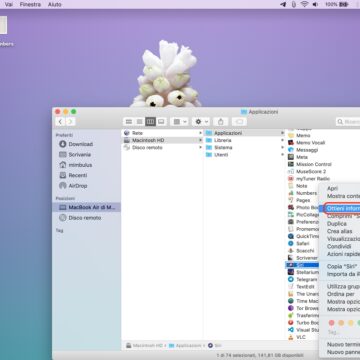Select the myTuner Radio app icon
Viewport: 360px width, 360px height.
pyautogui.click(x=291, y=179)
